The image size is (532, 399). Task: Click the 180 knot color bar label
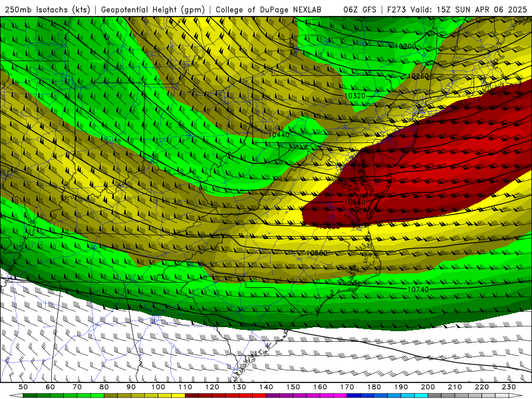(x=374, y=387)
